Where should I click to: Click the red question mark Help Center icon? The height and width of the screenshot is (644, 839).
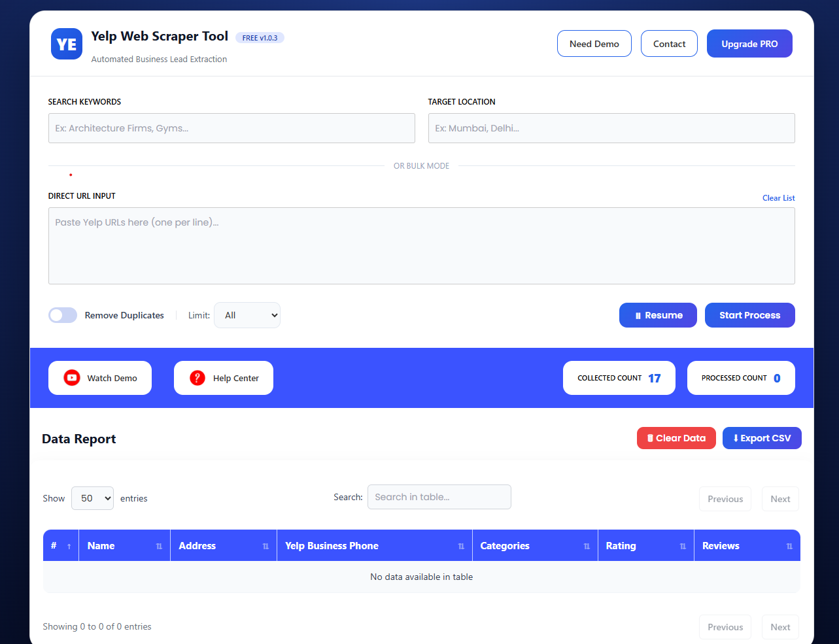pyautogui.click(x=197, y=378)
